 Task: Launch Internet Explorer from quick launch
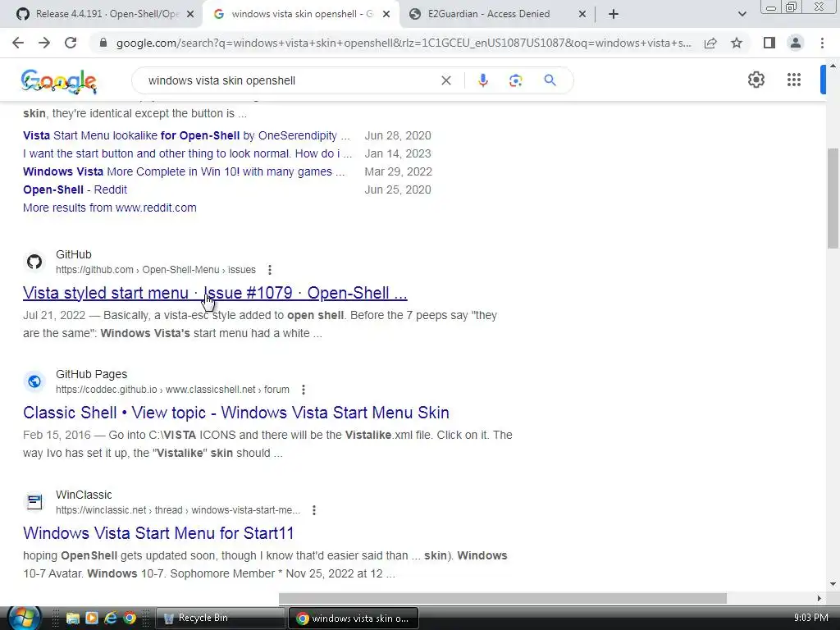click(x=111, y=619)
